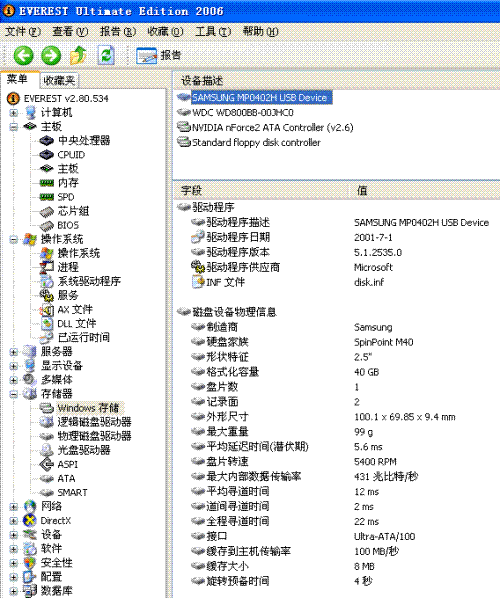The width and height of the screenshot is (500, 598).
Task: Click the Refresh toolbar icon
Action: (106, 55)
